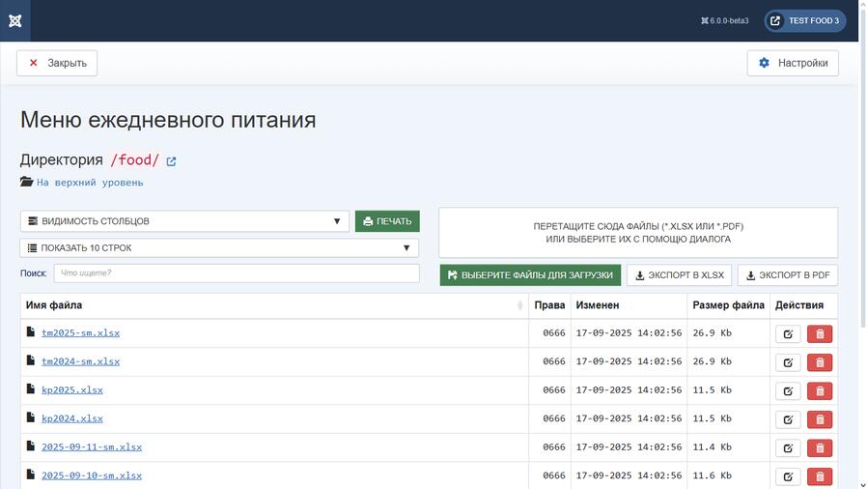Image resolution: width=868 pixels, height=489 pixels.
Task: Click the Закрыть button
Action: click(x=57, y=63)
